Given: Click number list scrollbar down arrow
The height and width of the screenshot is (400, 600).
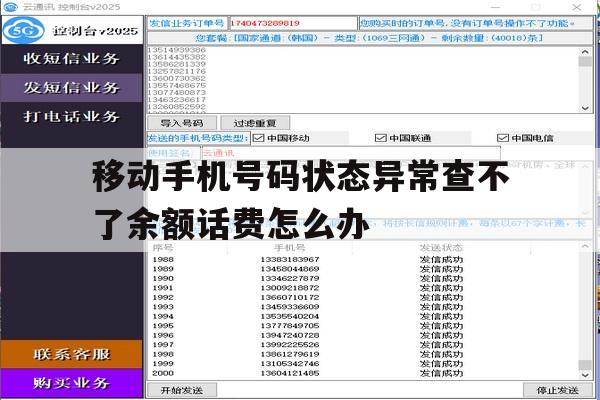Looking at the screenshot, I should (585, 108).
